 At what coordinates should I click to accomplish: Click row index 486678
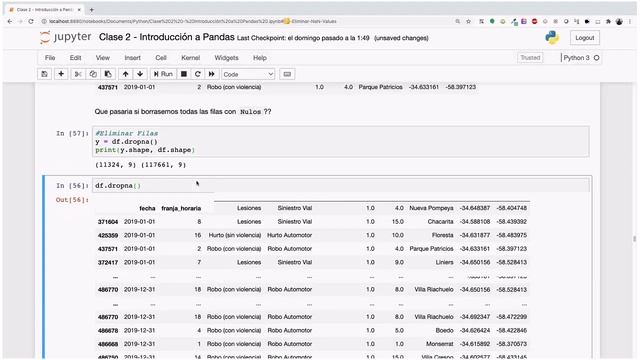[x=108, y=330]
